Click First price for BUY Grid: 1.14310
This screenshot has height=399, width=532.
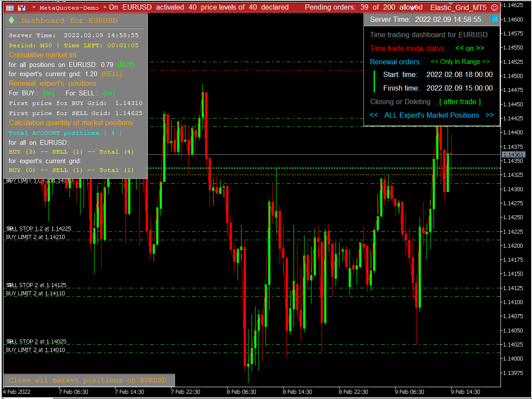tap(76, 103)
